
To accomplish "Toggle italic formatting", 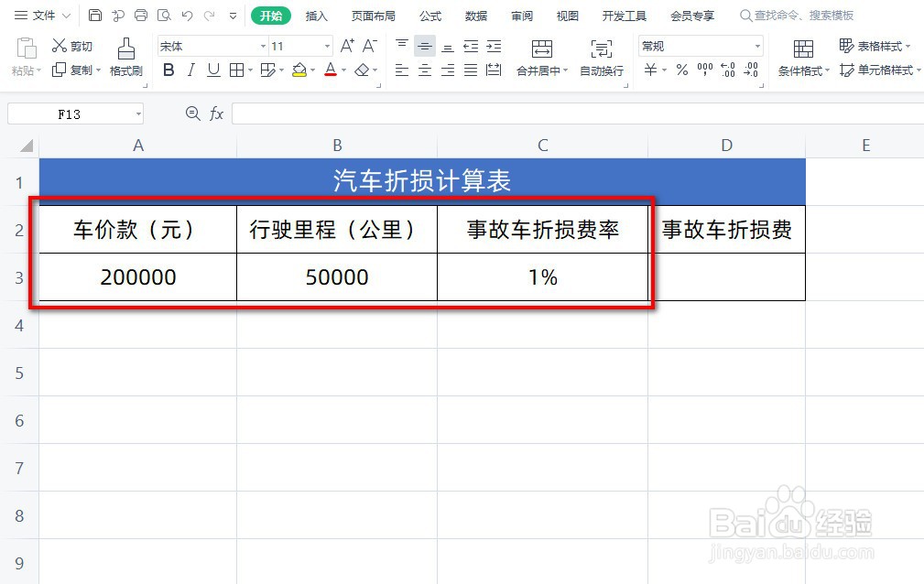I will click(x=191, y=70).
